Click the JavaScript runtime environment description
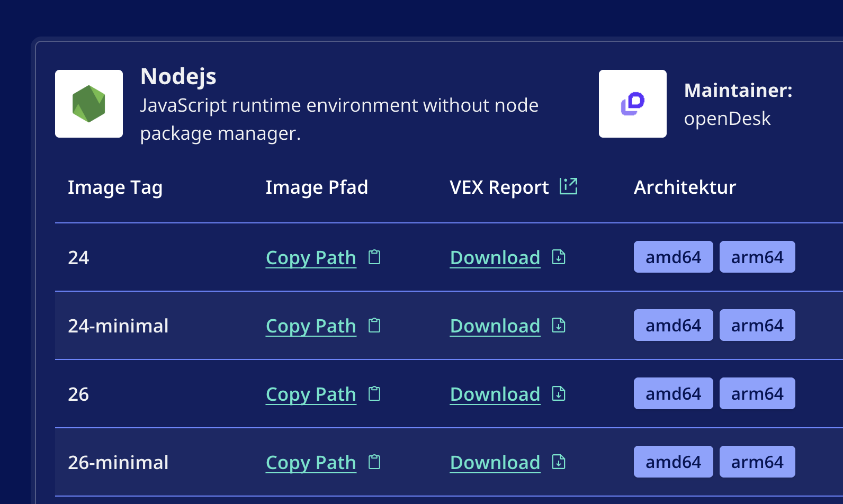 point(339,119)
